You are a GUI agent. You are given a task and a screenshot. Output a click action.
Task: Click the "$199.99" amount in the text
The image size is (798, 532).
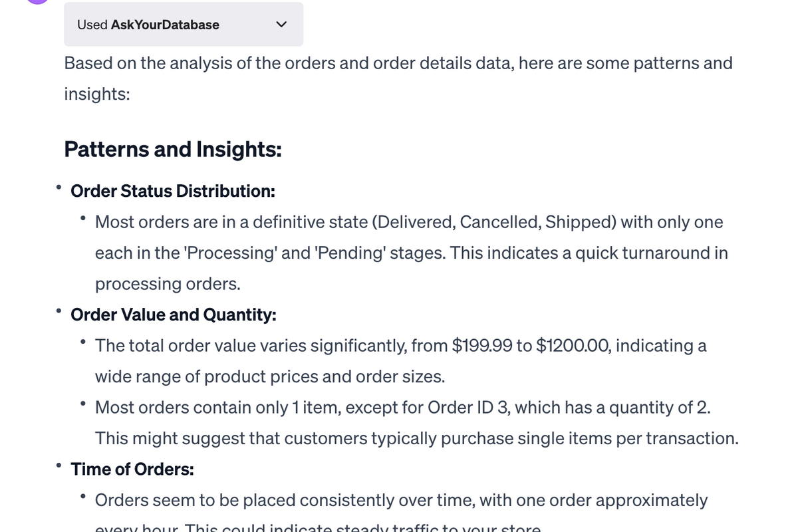482,346
